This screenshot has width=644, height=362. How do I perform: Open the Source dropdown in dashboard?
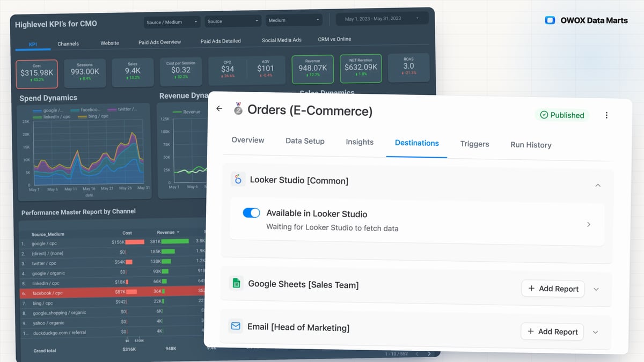(233, 21)
